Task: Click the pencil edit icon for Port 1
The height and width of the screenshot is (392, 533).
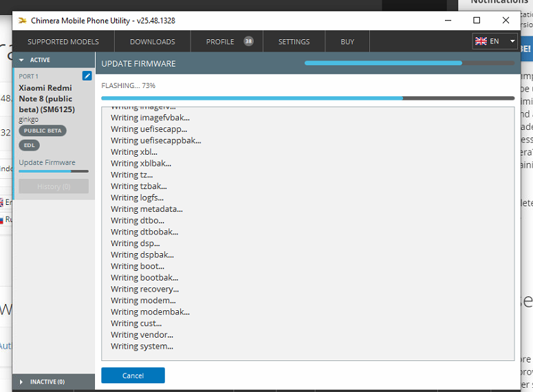Action: [x=87, y=76]
